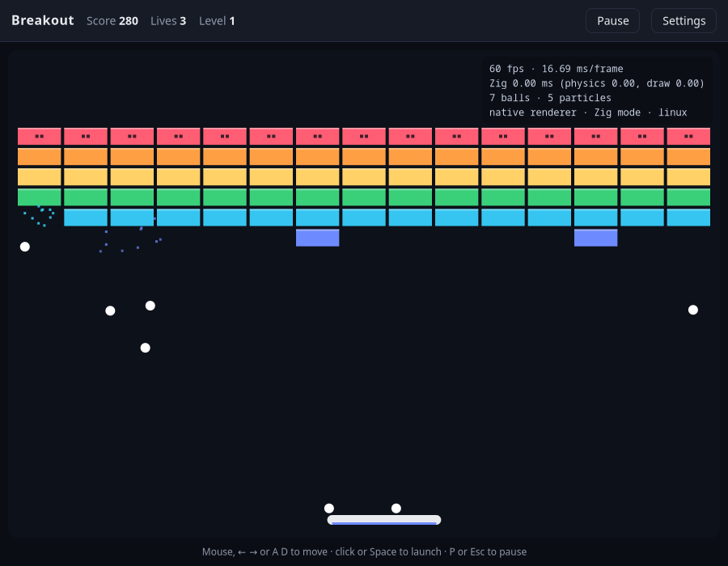Click the left purple brick
This screenshot has width=728, height=566.
click(x=318, y=238)
